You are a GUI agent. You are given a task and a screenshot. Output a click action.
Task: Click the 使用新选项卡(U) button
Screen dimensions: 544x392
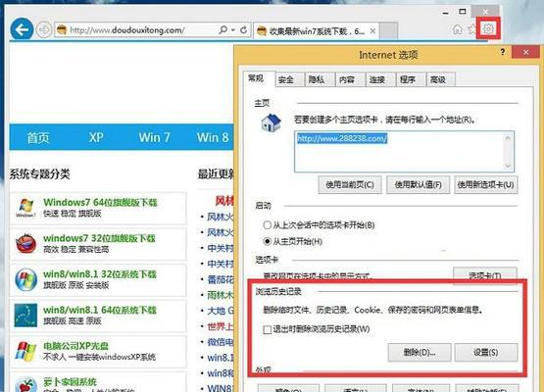point(486,184)
